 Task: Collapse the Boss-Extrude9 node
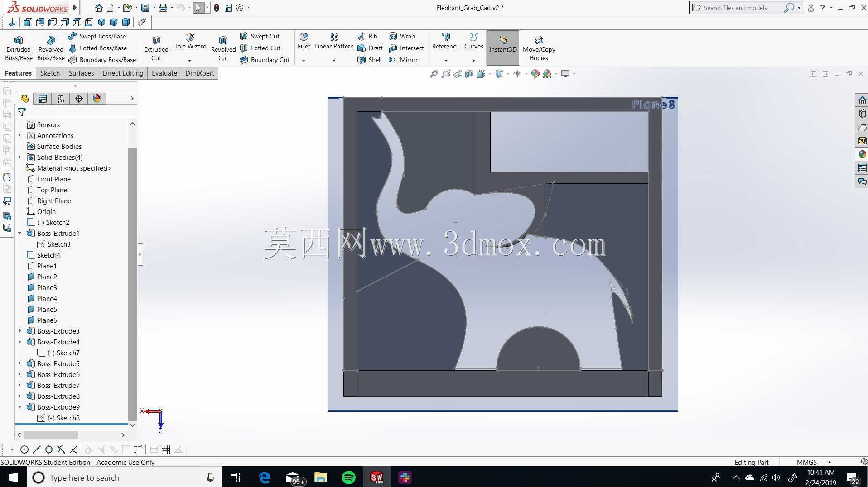(20, 407)
